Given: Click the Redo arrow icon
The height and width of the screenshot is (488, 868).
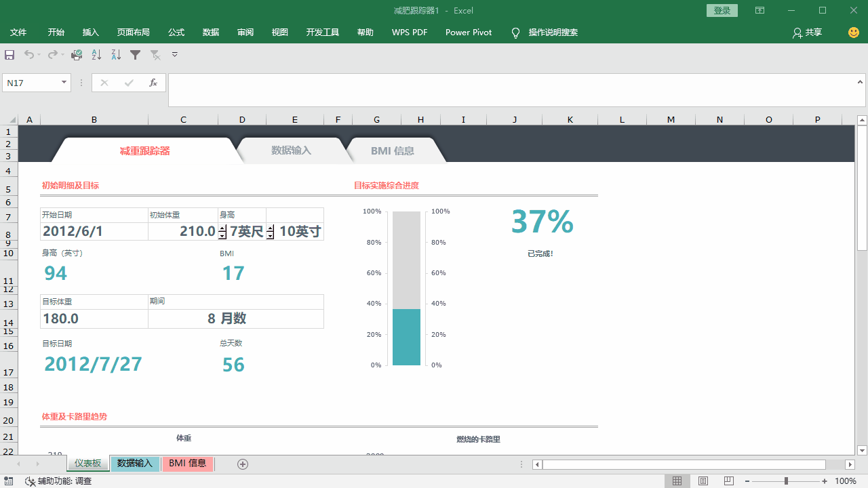Looking at the screenshot, I should 52,55.
